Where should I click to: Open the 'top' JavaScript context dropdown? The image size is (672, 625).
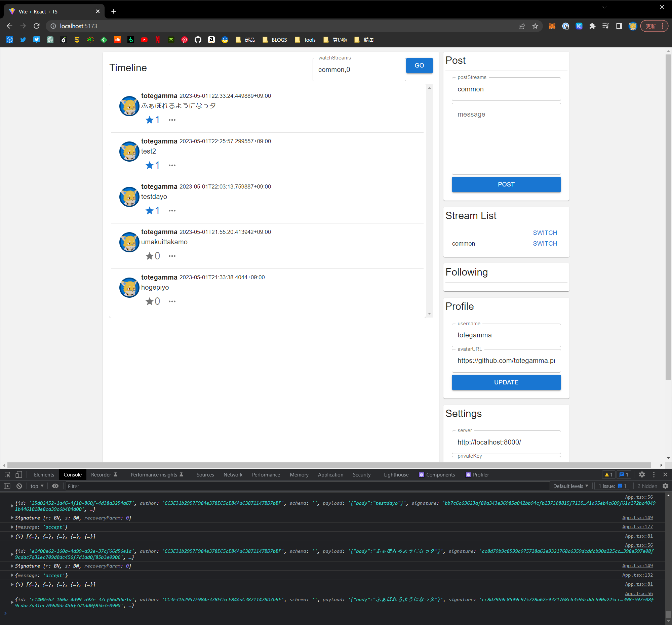37,486
